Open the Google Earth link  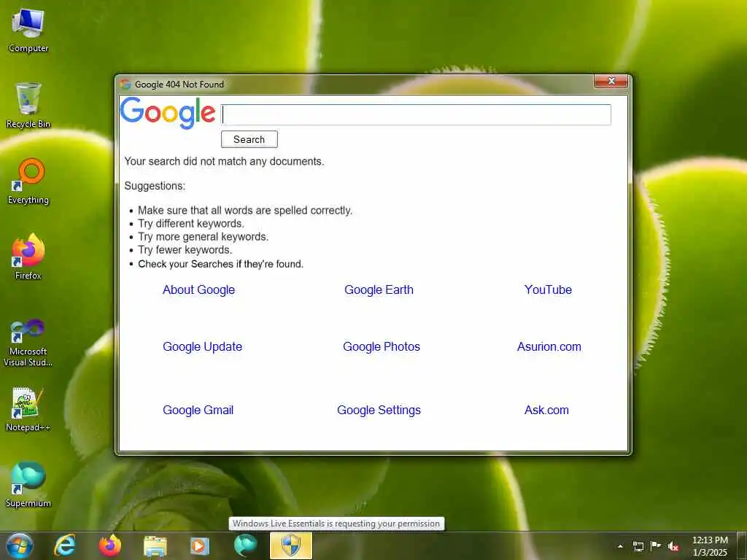pyautogui.click(x=379, y=289)
